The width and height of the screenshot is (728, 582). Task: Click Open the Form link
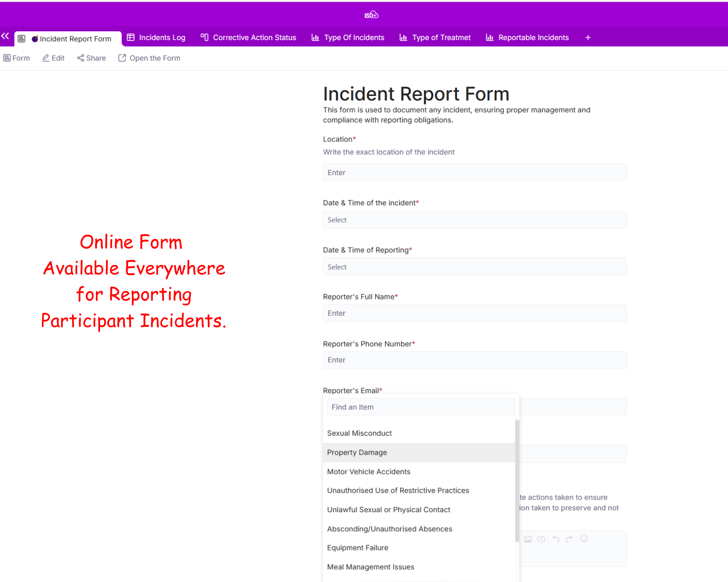(x=149, y=58)
